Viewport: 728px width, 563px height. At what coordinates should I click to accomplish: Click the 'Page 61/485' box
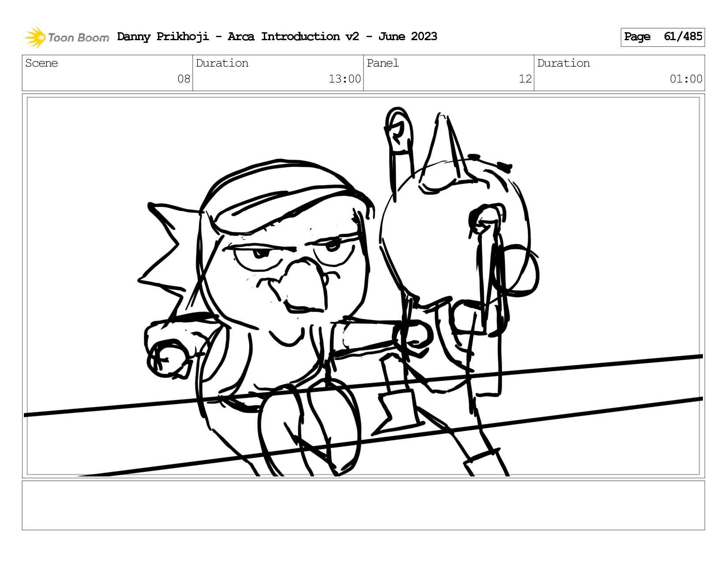pyautogui.click(x=662, y=37)
